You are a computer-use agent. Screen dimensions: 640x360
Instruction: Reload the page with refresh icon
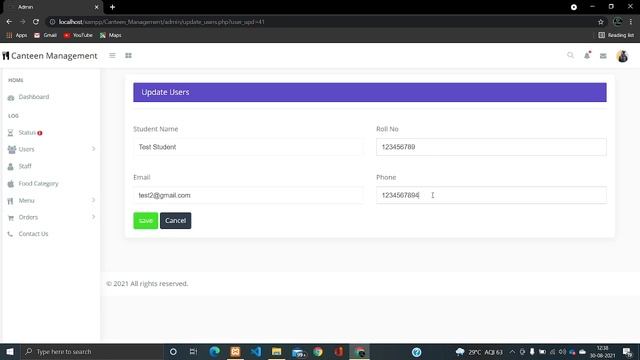pyautogui.click(x=36, y=22)
